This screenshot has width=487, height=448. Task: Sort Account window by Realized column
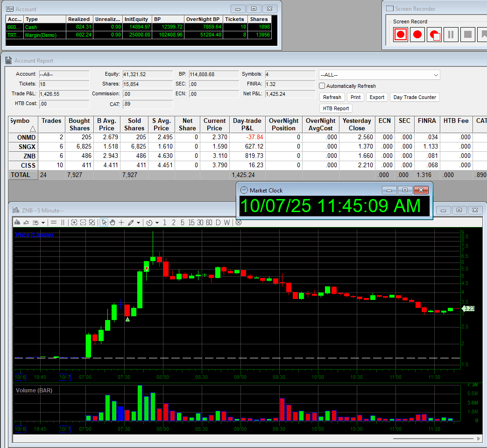[79, 19]
